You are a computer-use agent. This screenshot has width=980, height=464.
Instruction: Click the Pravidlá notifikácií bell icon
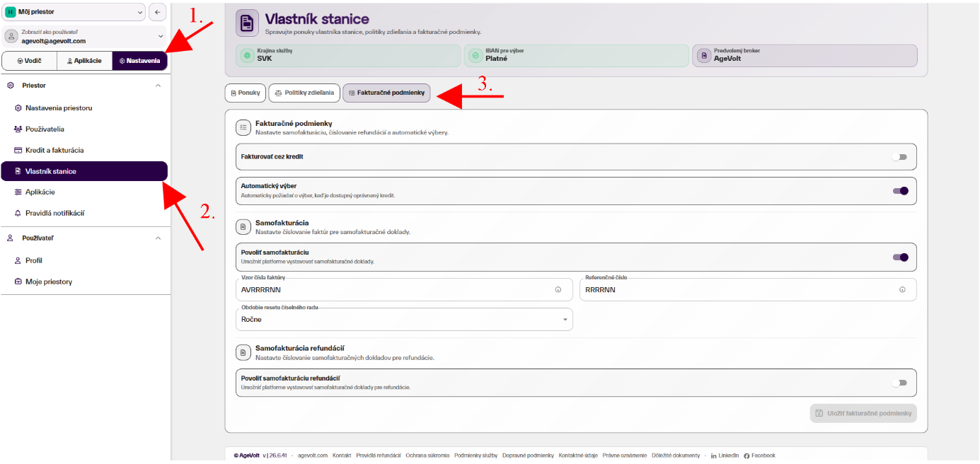pos(18,213)
